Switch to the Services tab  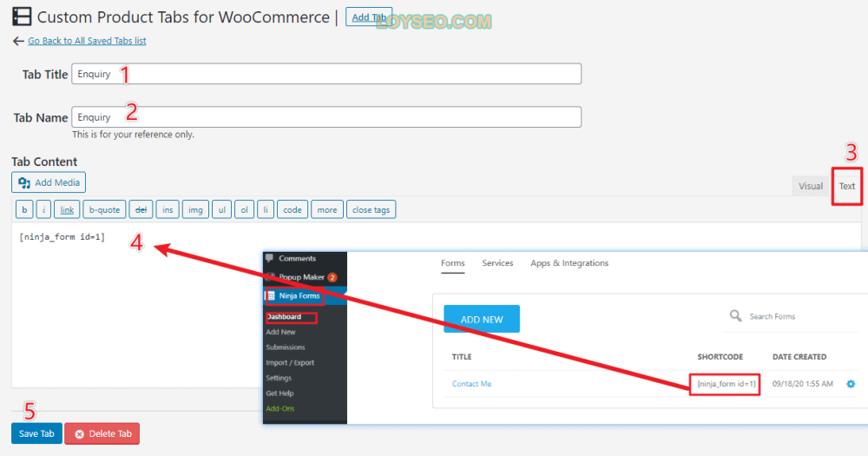(497, 263)
